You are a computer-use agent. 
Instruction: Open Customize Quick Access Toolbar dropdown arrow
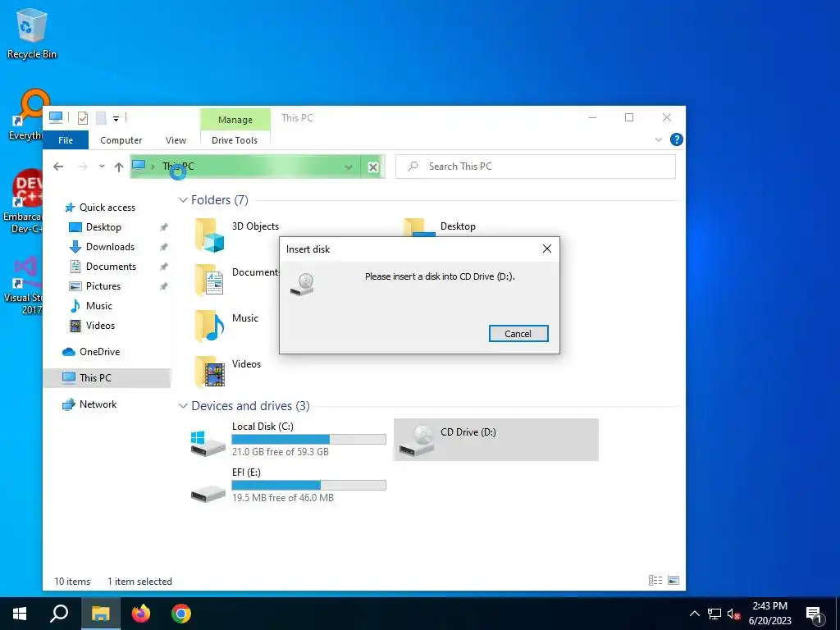pos(116,118)
